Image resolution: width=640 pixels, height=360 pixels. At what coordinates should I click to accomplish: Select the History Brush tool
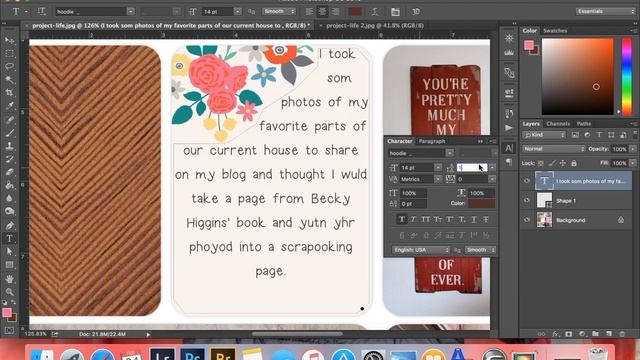pyautogui.click(x=9, y=159)
